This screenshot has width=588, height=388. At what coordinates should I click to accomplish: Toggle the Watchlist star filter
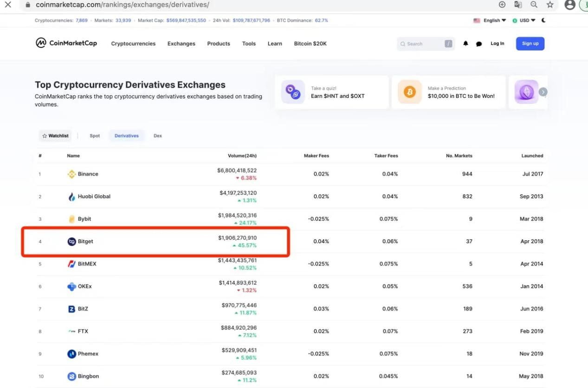[55, 136]
